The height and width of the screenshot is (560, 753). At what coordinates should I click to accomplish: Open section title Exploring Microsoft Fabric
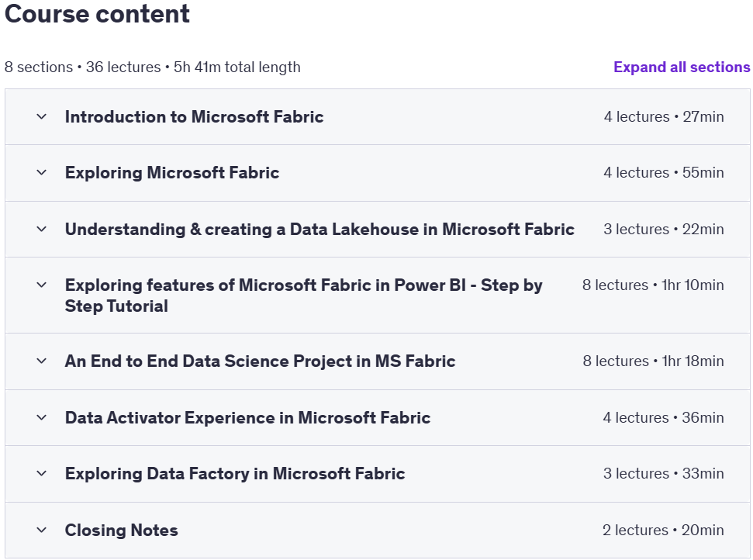coord(172,172)
